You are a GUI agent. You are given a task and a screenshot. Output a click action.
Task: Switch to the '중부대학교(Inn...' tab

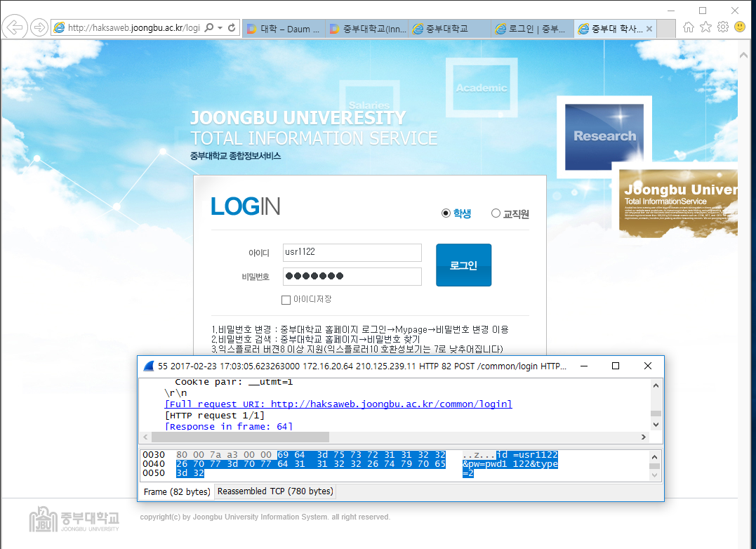pos(367,29)
